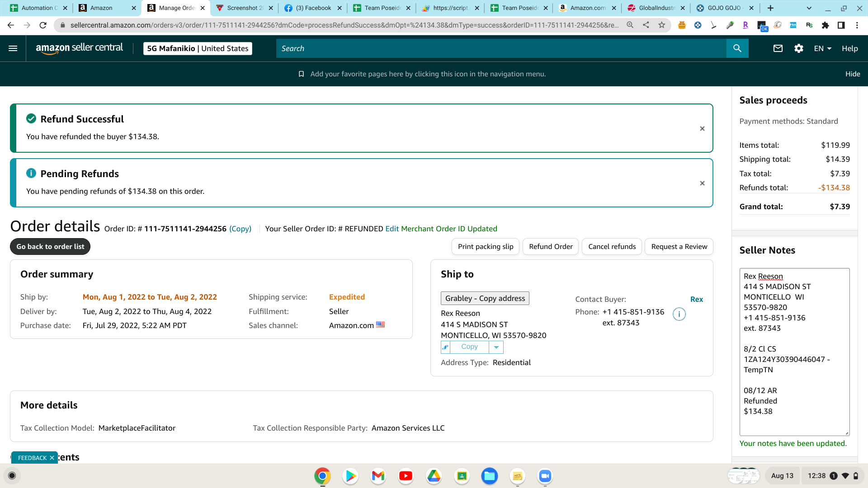868x488 pixels.
Task: Open Play Store from the shelf
Action: coord(350,476)
